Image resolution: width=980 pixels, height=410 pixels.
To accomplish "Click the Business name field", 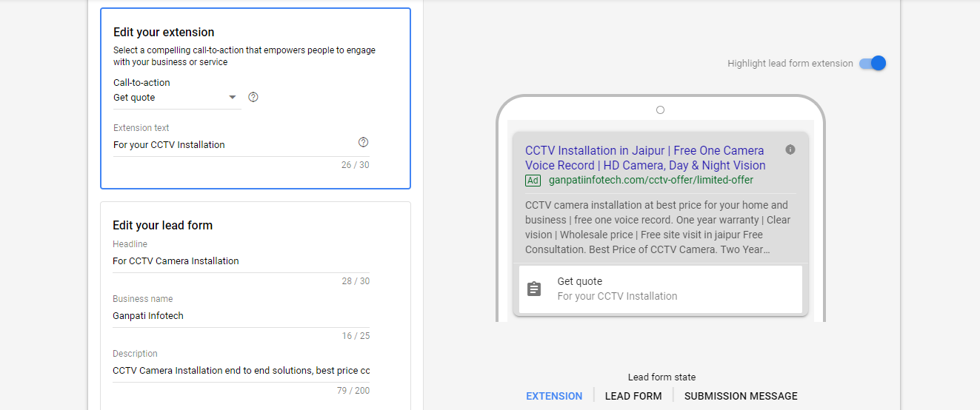I will (x=241, y=316).
